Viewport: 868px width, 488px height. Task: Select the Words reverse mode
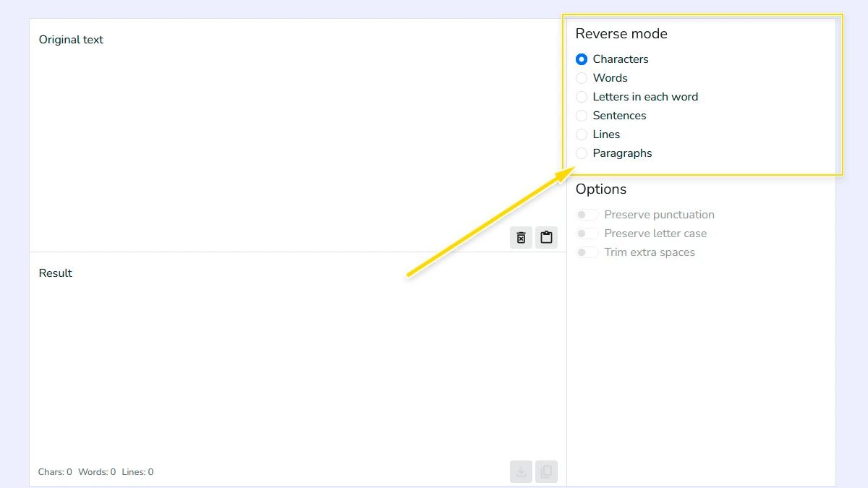click(x=582, y=78)
